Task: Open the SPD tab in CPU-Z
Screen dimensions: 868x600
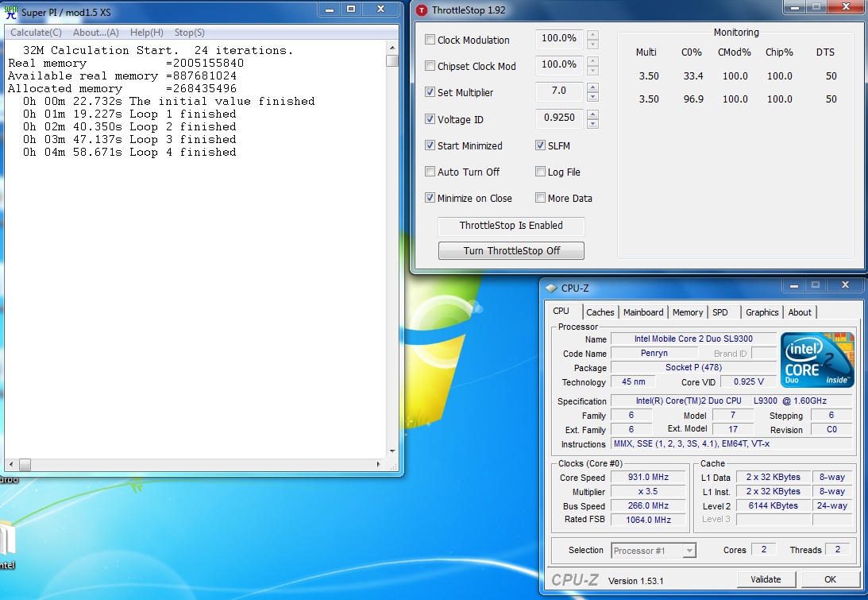Action: 720,312
